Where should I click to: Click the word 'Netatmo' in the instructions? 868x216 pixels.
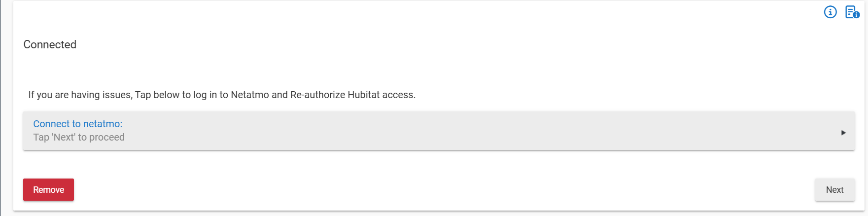(x=250, y=95)
